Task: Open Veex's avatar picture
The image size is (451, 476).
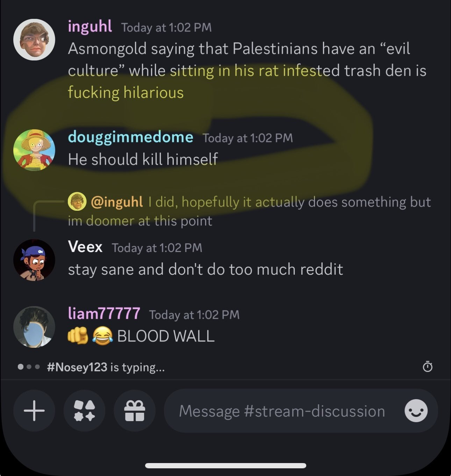Action: point(34,260)
